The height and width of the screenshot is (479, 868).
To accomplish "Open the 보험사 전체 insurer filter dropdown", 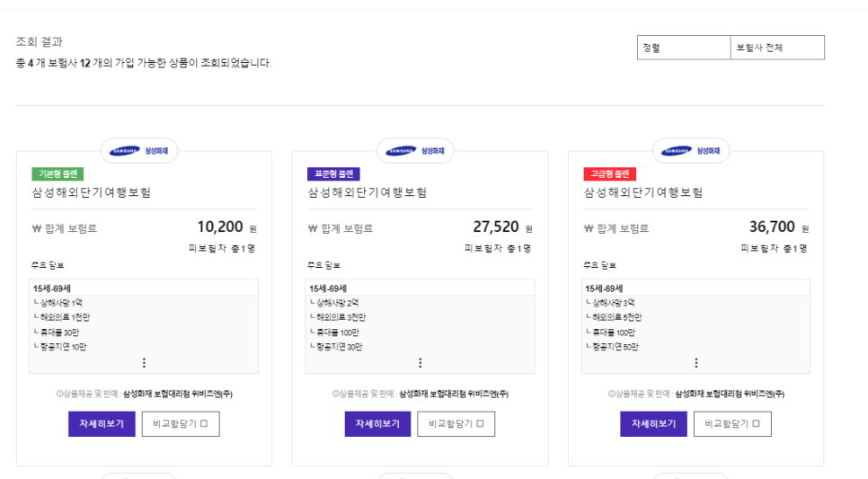I will click(777, 48).
